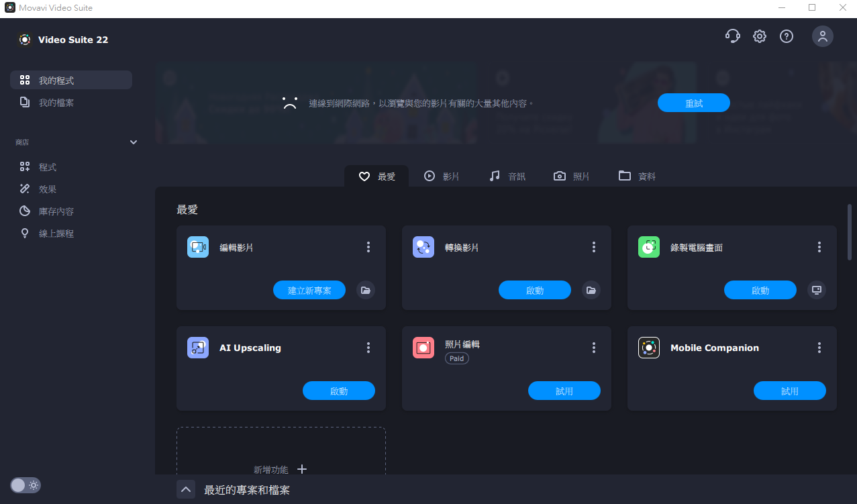This screenshot has height=504, width=857.
Task: Switch to the 最愛 tab
Action: [376, 177]
